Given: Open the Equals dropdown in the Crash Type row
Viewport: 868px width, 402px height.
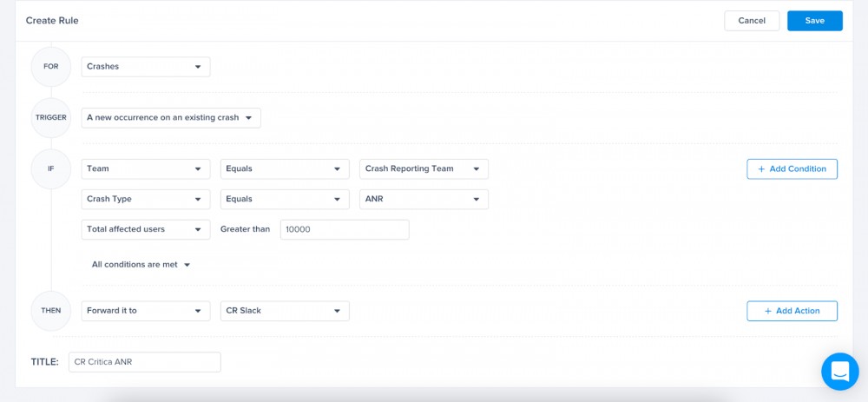Looking at the screenshot, I should [x=285, y=200].
